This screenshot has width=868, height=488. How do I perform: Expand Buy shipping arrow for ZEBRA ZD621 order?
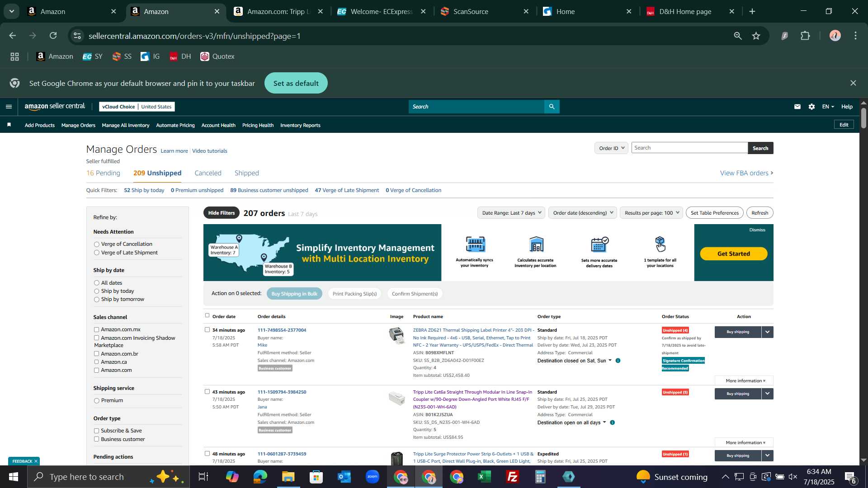tap(768, 332)
